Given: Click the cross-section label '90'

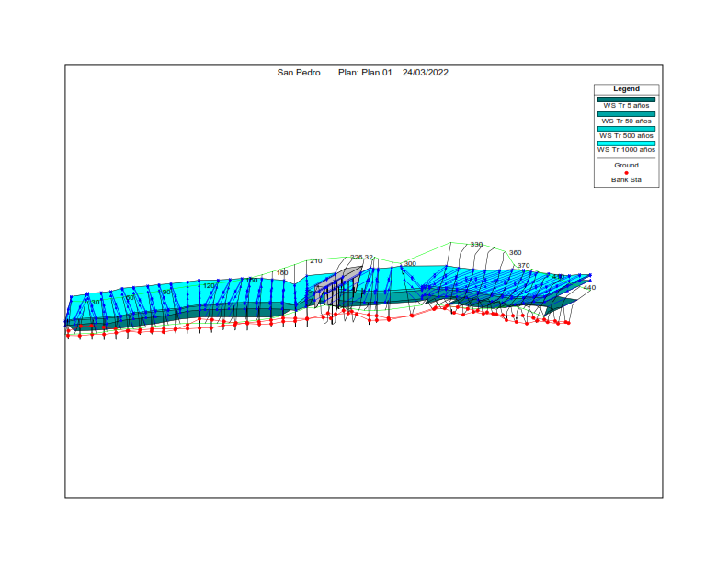Looking at the screenshot, I should tap(166, 292).
